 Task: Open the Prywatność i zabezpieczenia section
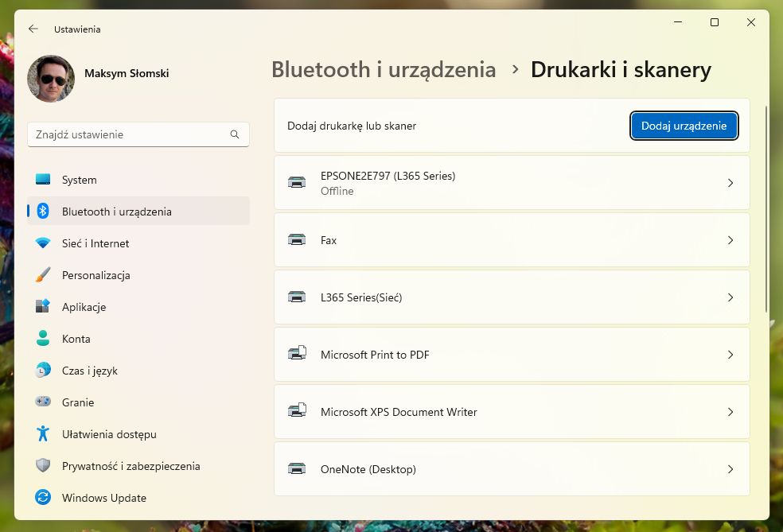[45, 466]
